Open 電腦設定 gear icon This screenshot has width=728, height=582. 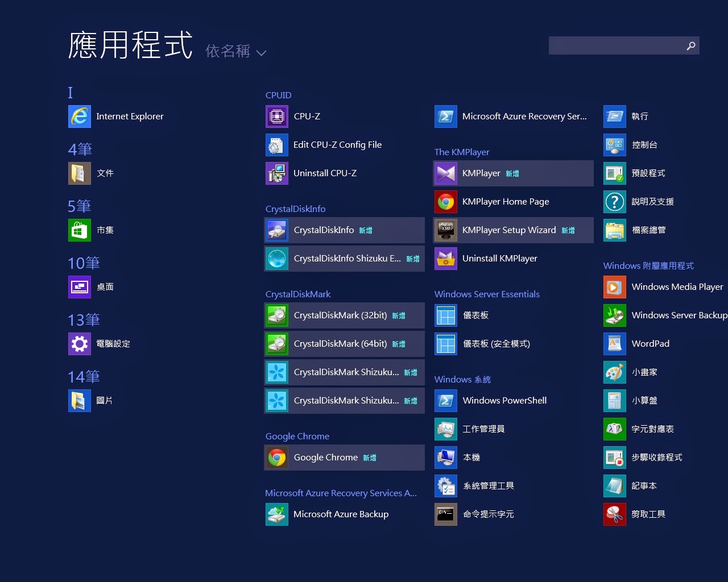[80, 344]
